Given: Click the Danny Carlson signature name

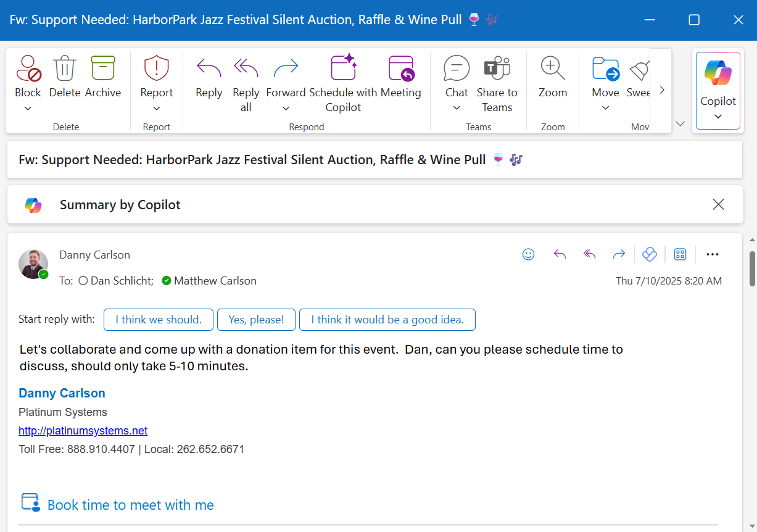Looking at the screenshot, I should [x=62, y=393].
